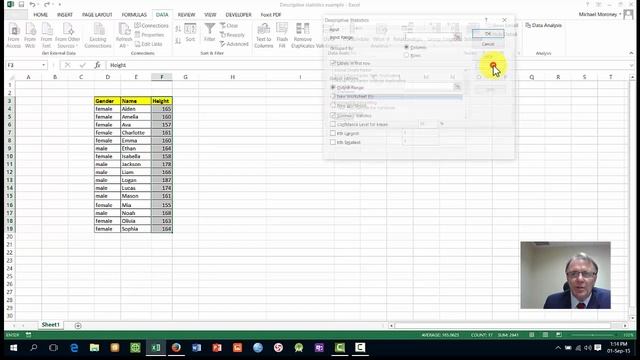Clear the filter

tap(229, 25)
